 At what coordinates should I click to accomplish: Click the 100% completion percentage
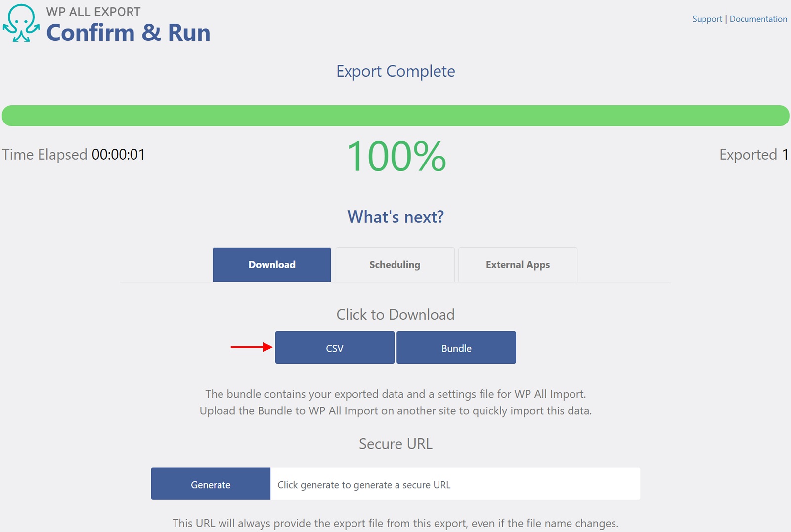(396, 157)
